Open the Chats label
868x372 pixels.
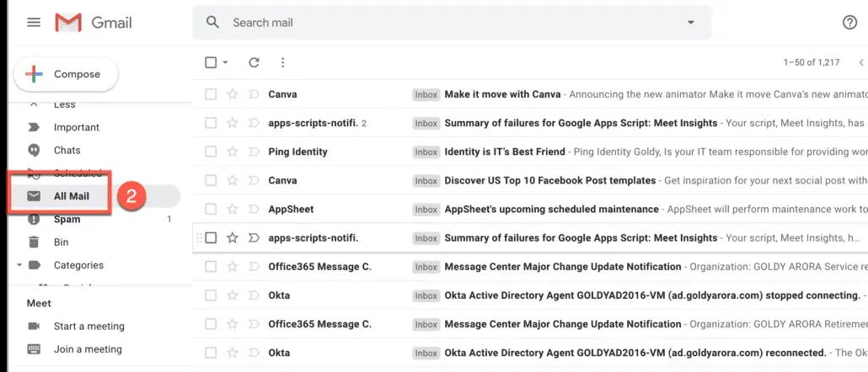click(67, 151)
